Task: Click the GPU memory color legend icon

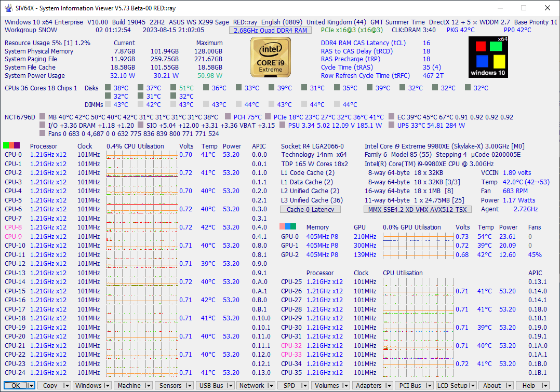Action: [288, 227]
